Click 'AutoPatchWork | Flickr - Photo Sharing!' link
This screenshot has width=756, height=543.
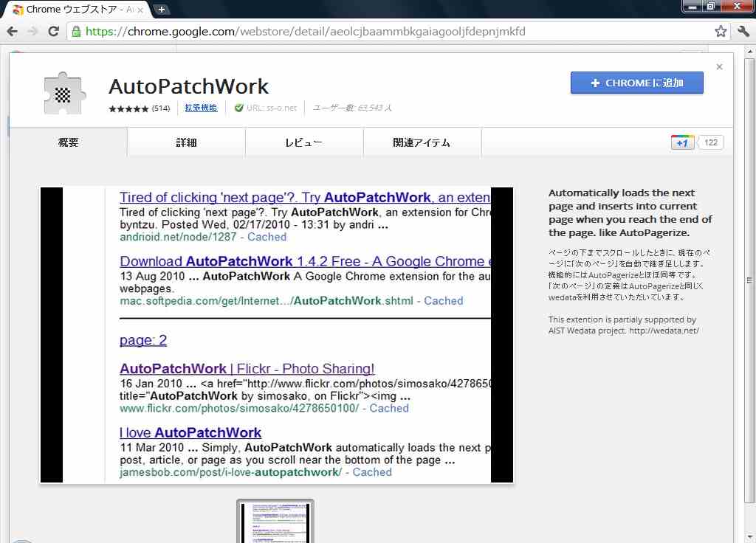[x=247, y=369]
